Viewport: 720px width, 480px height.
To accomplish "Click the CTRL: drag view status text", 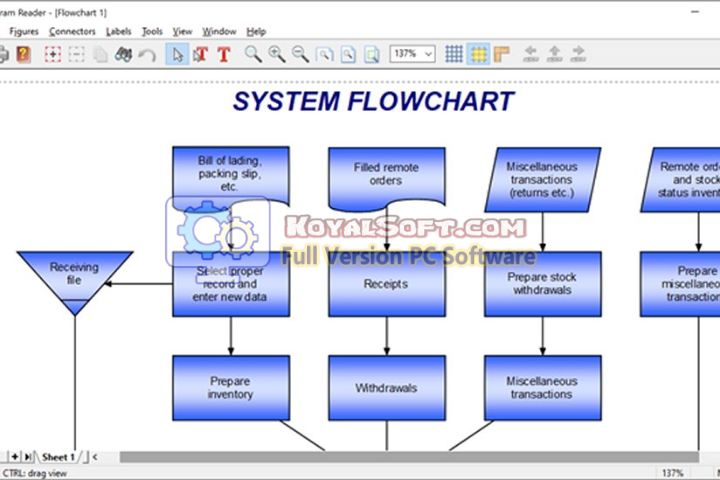I will [34, 473].
